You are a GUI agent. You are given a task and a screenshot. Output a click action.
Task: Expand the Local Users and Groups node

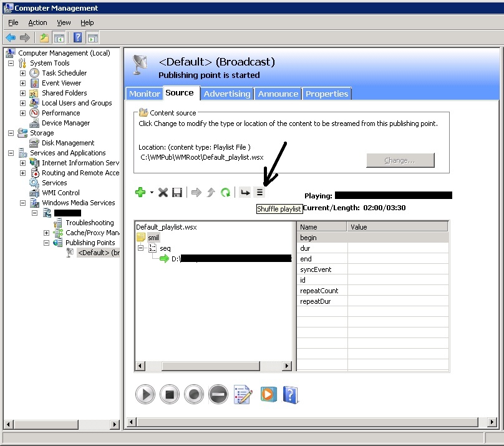[x=23, y=103]
